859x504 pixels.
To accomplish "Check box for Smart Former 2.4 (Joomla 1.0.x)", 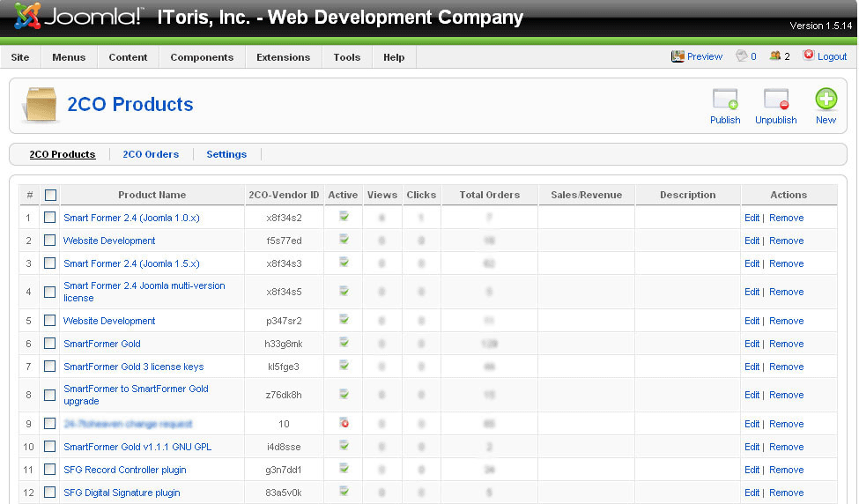I will (50, 218).
